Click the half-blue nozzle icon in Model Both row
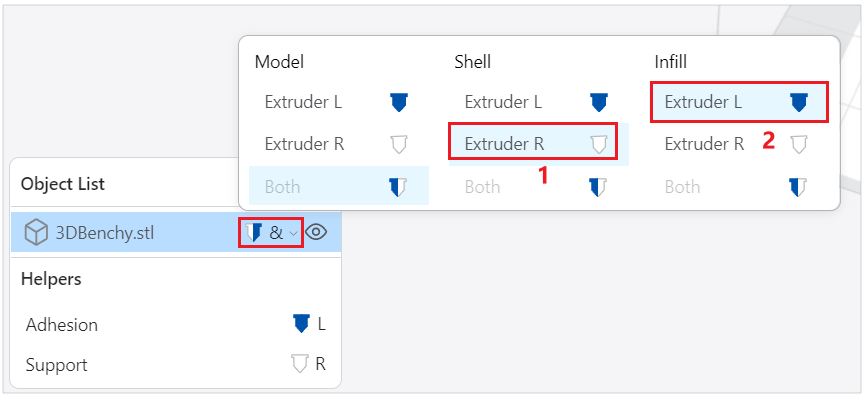This screenshot has height=399, width=868. click(399, 187)
